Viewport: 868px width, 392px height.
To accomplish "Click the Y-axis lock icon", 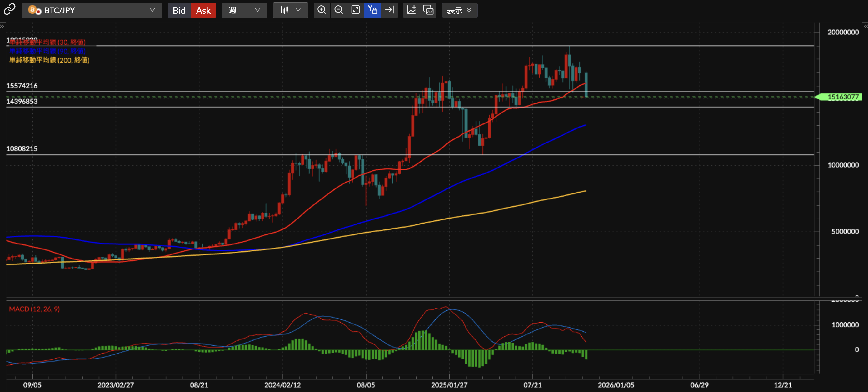I will click(372, 10).
